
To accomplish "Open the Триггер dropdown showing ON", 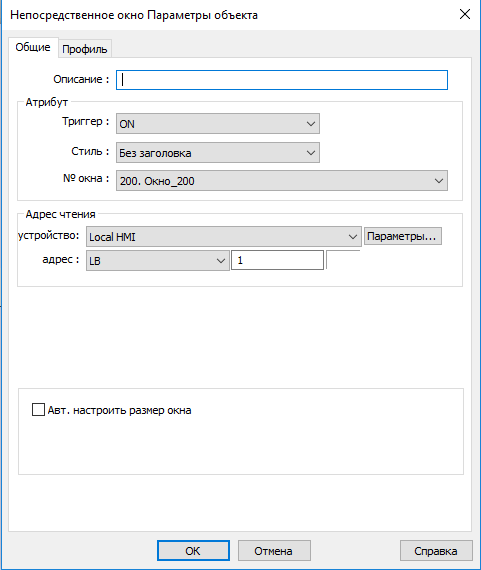I will 218,124.
